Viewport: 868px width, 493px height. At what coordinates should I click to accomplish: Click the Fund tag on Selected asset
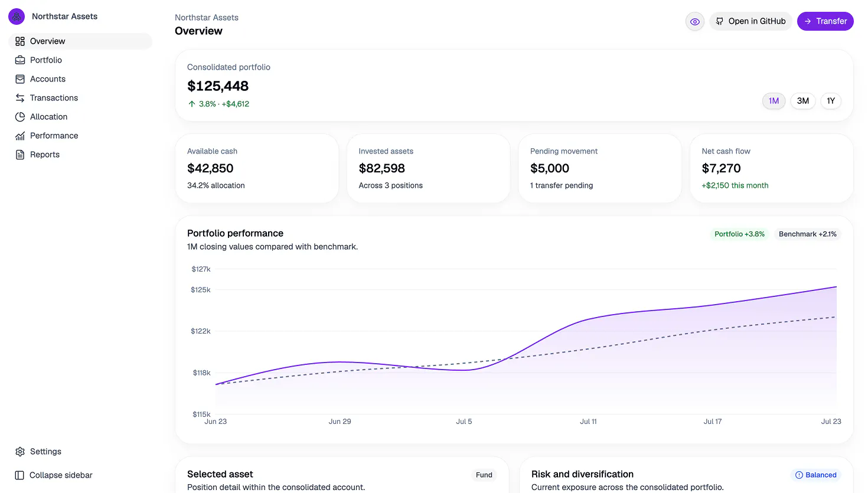coord(484,475)
